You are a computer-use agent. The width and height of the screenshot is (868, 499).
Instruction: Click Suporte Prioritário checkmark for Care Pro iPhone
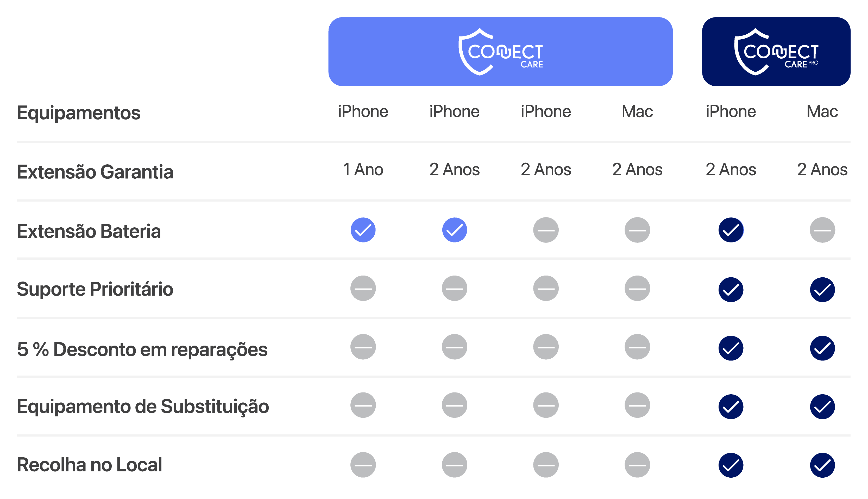coord(731,290)
